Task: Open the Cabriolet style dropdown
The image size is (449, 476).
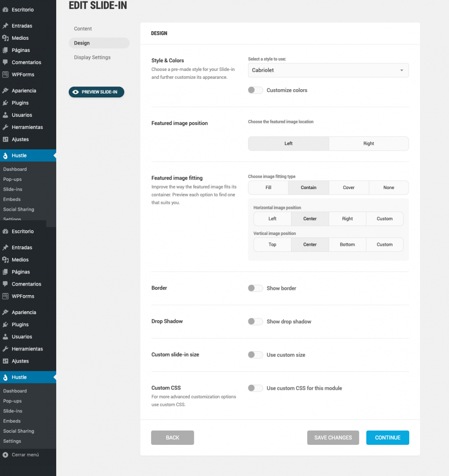Action: [x=328, y=70]
